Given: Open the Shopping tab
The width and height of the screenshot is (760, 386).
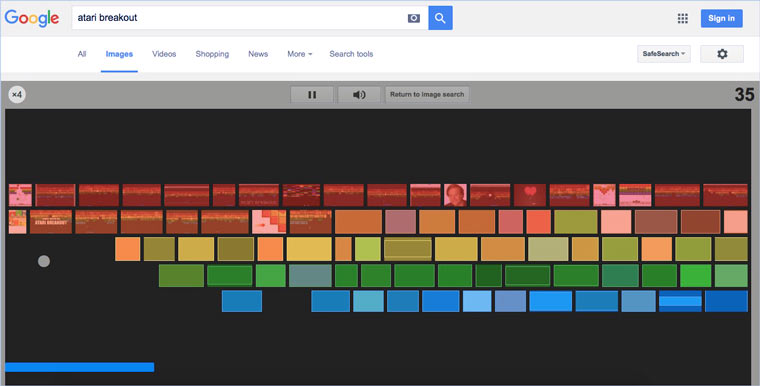Looking at the screenshot, I should coord(212,54).
